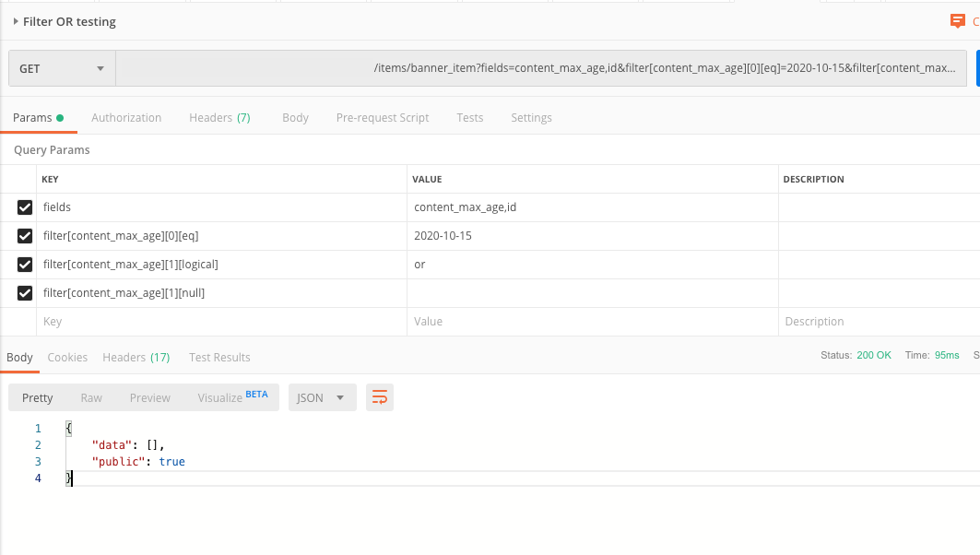Switch to the Pre-request Script tab
Image resolution: width=980 pixels, height=555 pixels.
click(383, 117)
